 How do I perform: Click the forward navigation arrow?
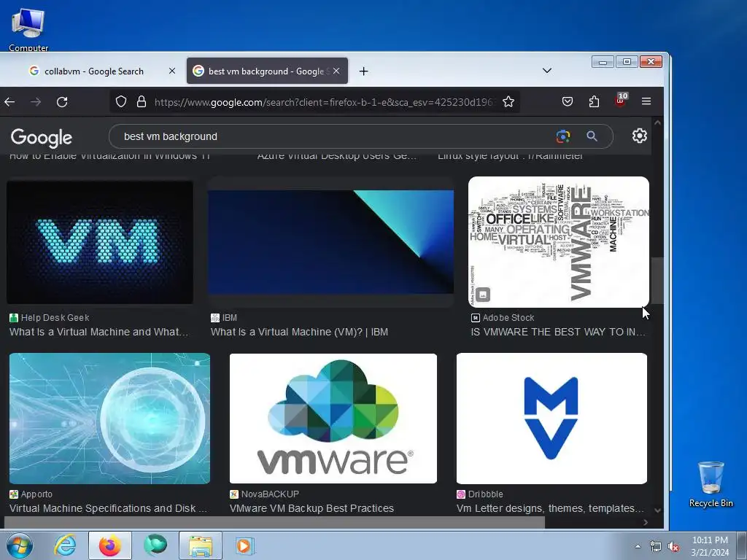click(36, 102)
